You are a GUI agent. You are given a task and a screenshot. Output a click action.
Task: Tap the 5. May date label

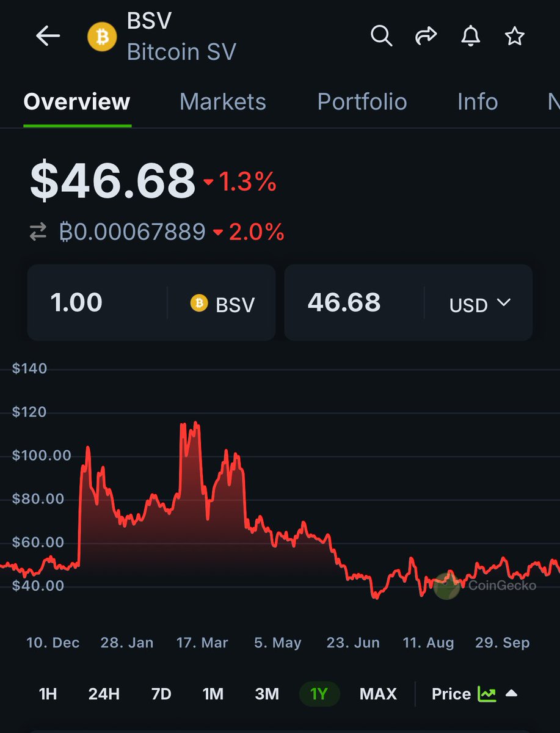(x=278, y=643)
